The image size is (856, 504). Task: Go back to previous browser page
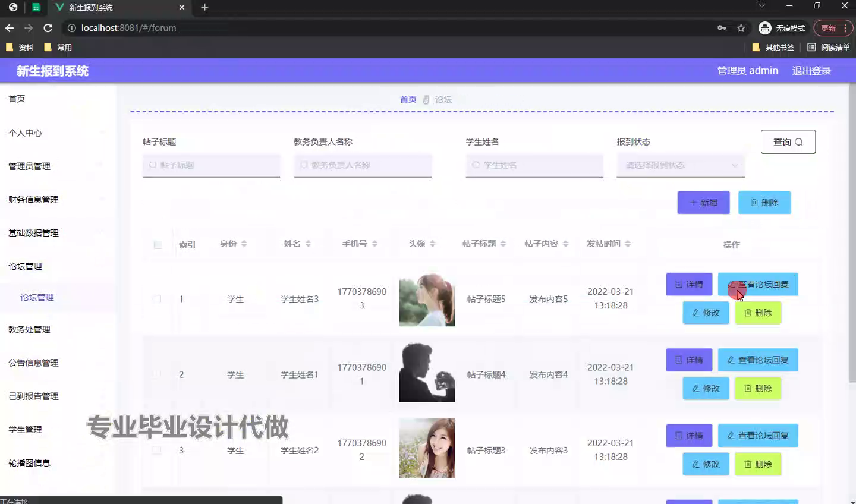tap(10, 28)
